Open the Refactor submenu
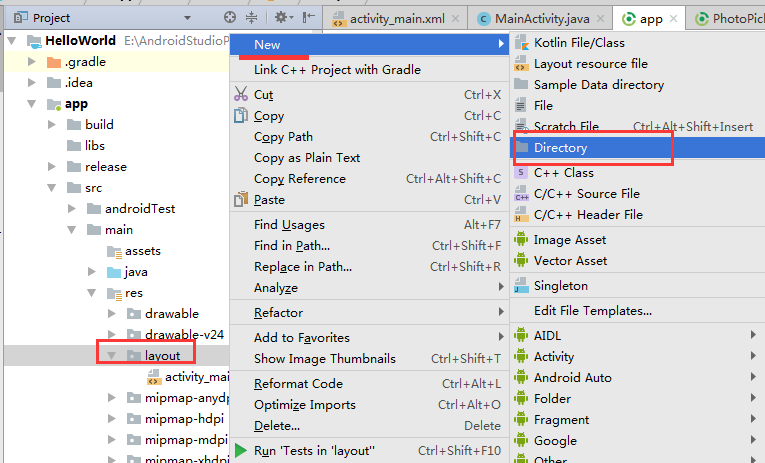765x463 pixels. 369,312
